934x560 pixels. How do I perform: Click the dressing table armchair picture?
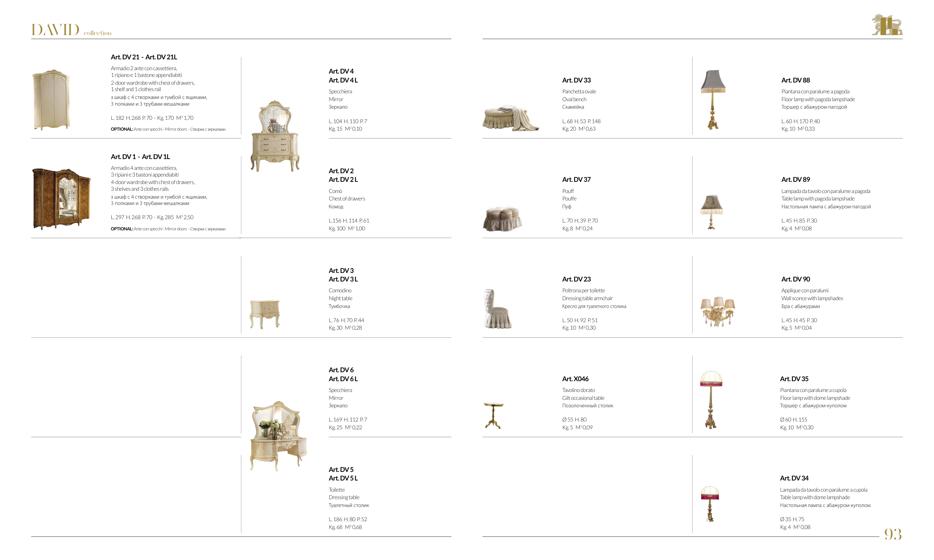point(497,309)
